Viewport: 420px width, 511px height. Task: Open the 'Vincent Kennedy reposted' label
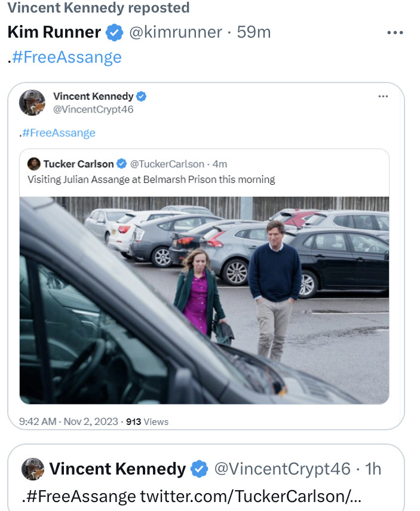[x=98, y=8]
